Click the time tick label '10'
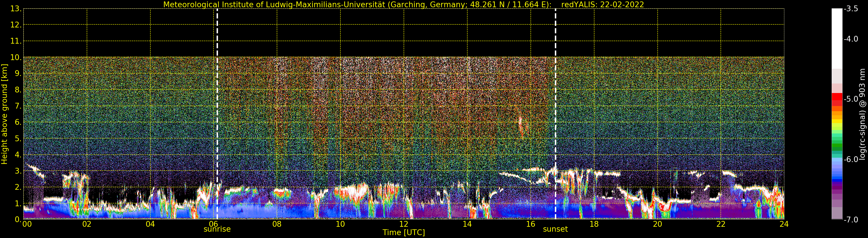The width and height of the screenshot is (868, 238). (340, 224)
